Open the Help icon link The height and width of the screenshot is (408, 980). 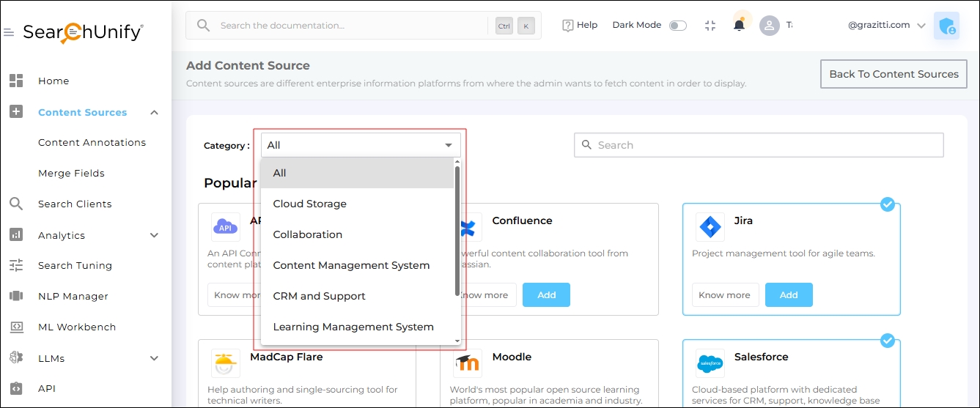pyautogui.click(x=580, y=25)
